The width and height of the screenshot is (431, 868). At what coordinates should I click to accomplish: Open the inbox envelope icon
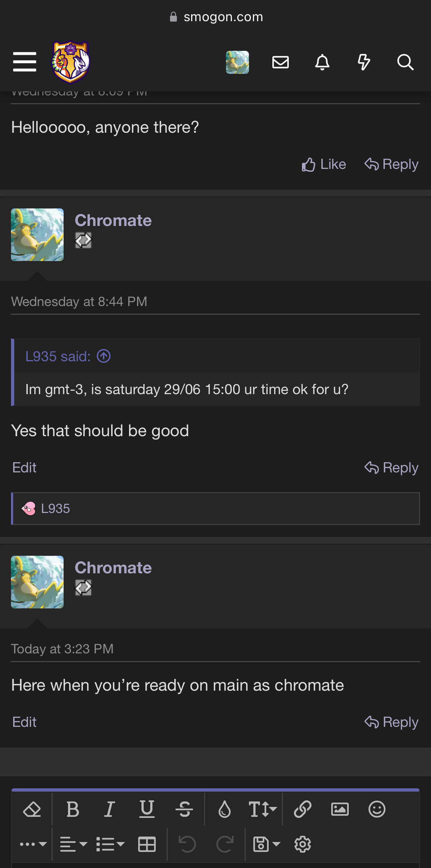click(x=280, y=62)
